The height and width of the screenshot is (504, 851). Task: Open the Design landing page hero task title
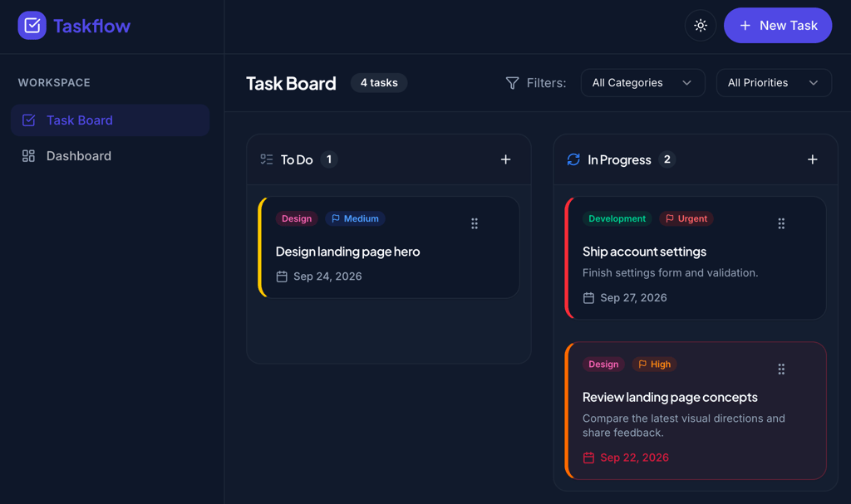pyautogui.click(x=347, y=252)
